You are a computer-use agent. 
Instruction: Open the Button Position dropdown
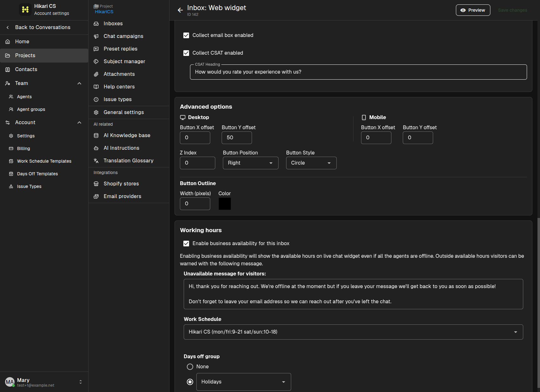[x=250, y=163]
